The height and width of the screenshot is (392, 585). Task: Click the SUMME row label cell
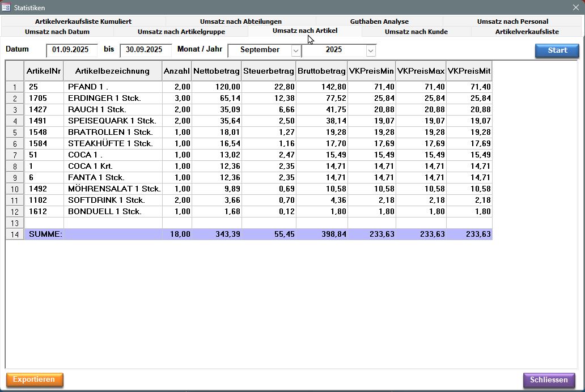click(x=44, y=234)
